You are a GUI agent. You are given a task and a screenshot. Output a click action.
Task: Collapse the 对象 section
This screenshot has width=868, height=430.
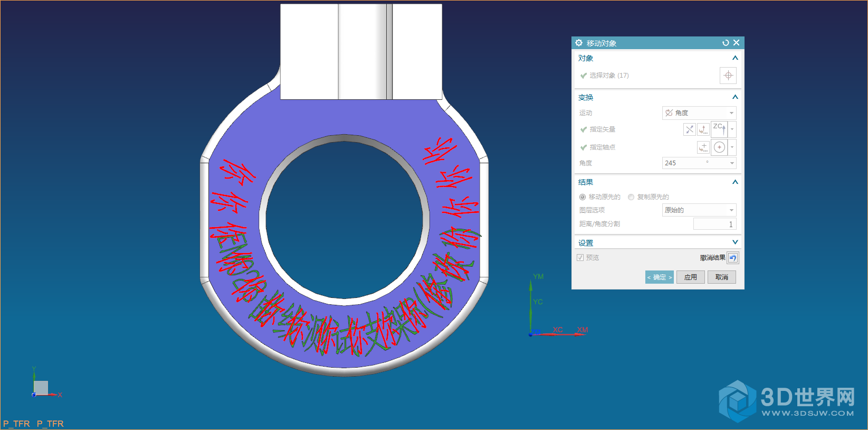coord(735,58)
